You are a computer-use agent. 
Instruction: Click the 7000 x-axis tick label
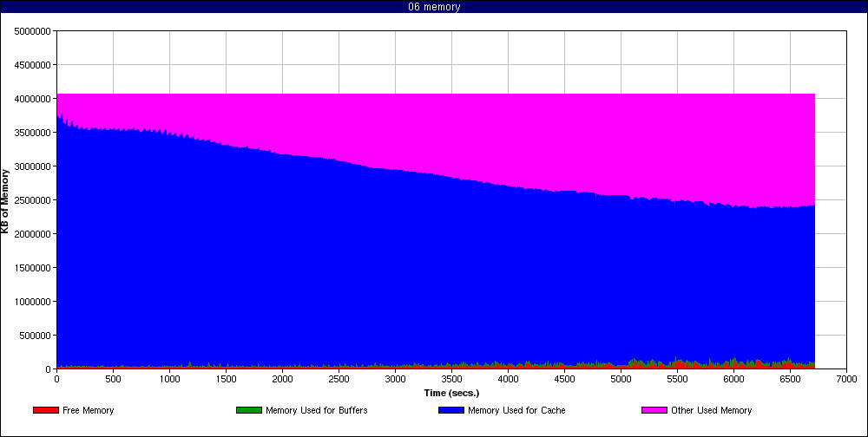(847, 379)
